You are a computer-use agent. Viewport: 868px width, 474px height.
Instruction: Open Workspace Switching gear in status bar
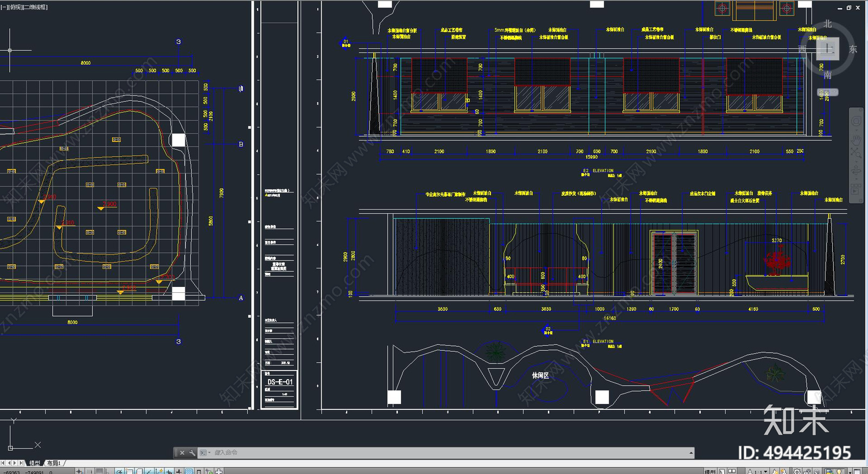pos(797,471)
